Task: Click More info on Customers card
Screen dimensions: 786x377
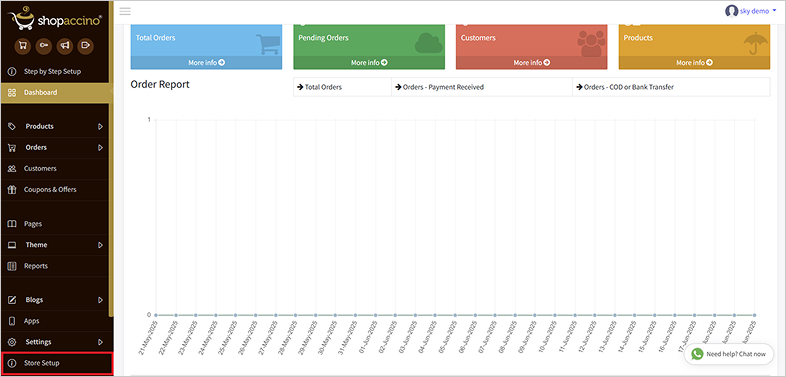Action: coord(531,63)
